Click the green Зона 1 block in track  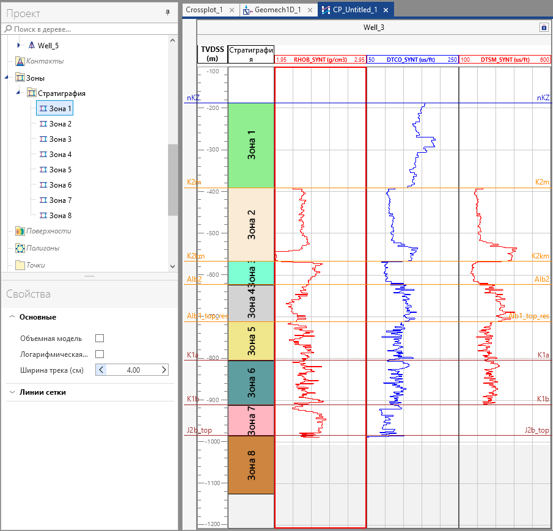(x=251, y=146)
